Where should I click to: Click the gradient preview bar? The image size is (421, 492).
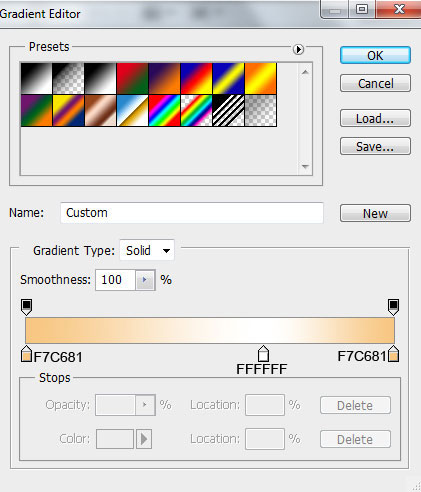click(210, 330)
